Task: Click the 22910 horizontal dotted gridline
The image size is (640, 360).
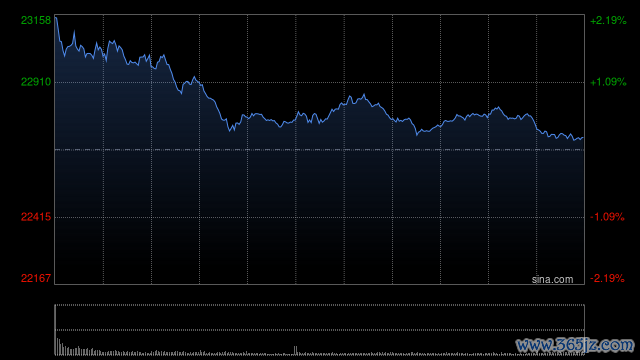Action: [320, 82]
